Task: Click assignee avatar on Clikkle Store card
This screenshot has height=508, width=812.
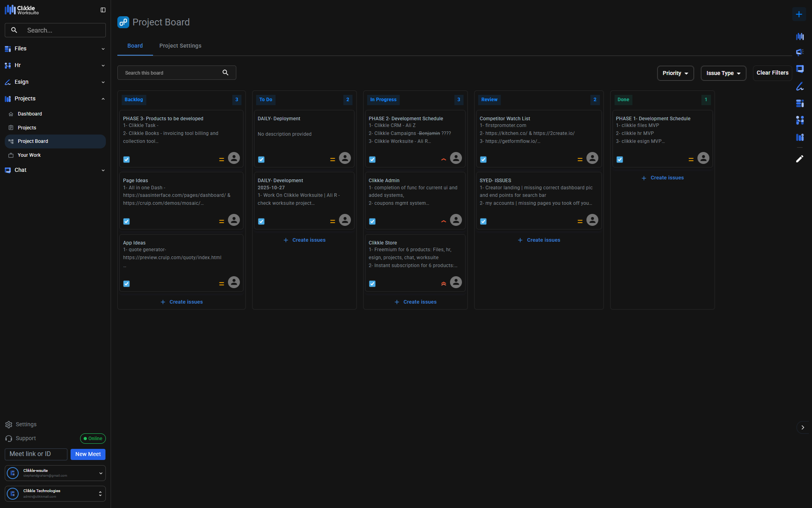Action: (456, 282)
